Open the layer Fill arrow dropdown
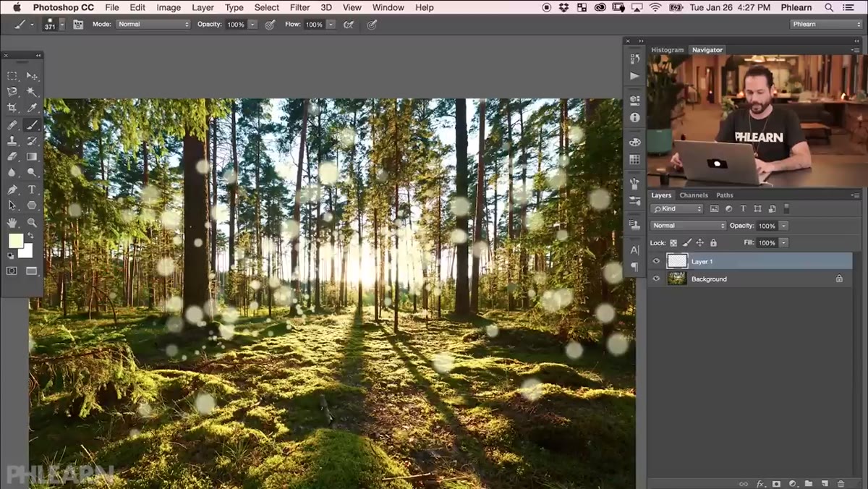 [x=783, y=243]
